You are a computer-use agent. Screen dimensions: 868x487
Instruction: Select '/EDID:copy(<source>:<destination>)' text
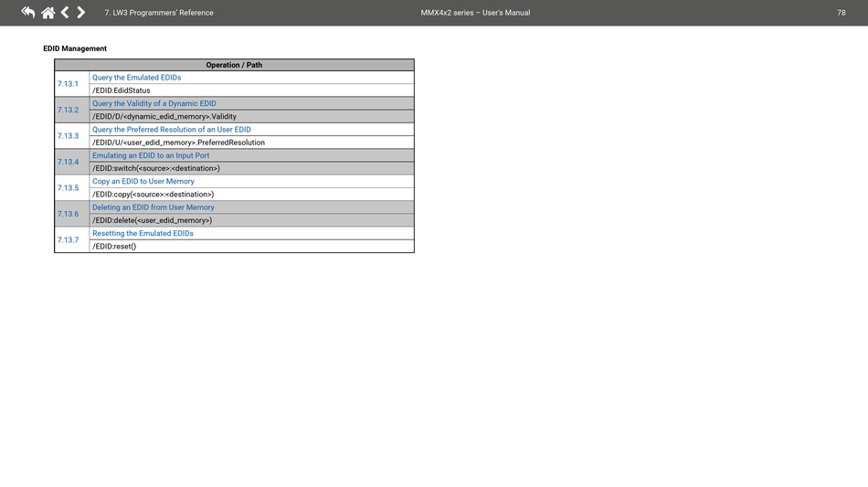tap(153, 195)
